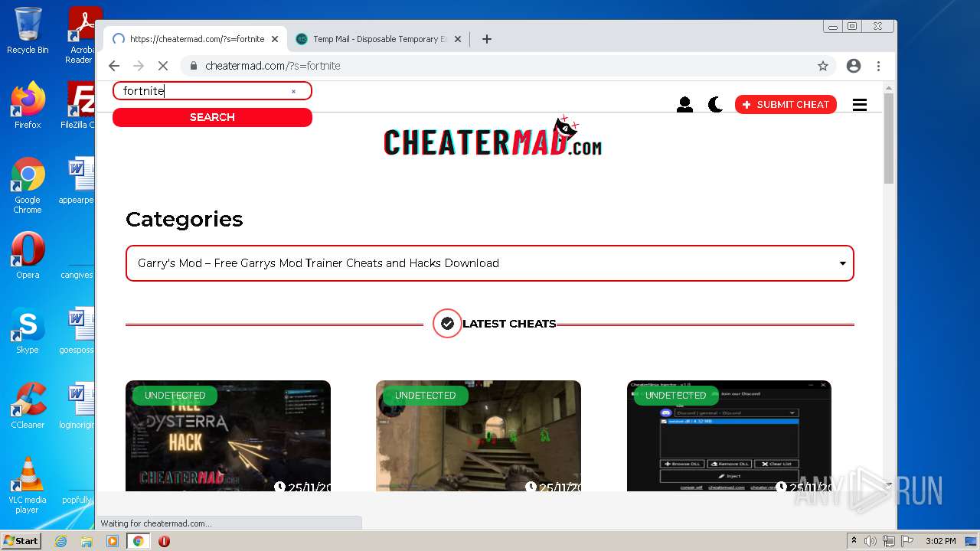This screenshot has width=980, height=551.
Task: Open Firefox desktop shortcut
Action: (x=28, y=105)
